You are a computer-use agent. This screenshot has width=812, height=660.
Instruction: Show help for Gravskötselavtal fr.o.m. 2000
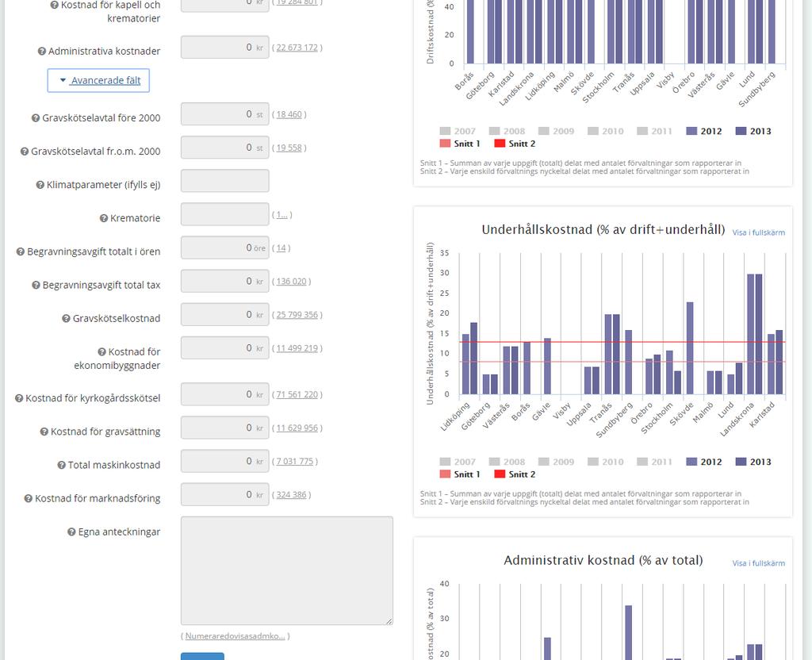25,152
